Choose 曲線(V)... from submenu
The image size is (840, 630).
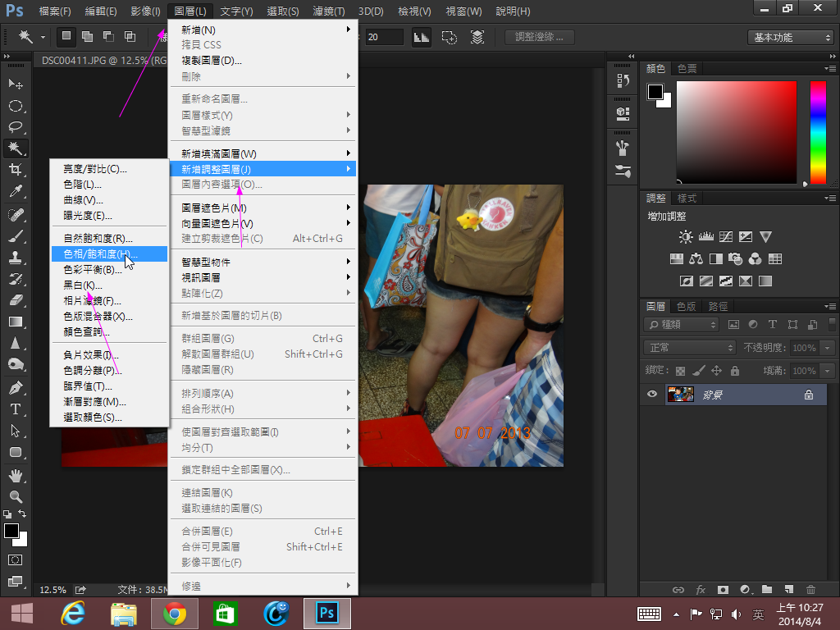tap(109, 200)
